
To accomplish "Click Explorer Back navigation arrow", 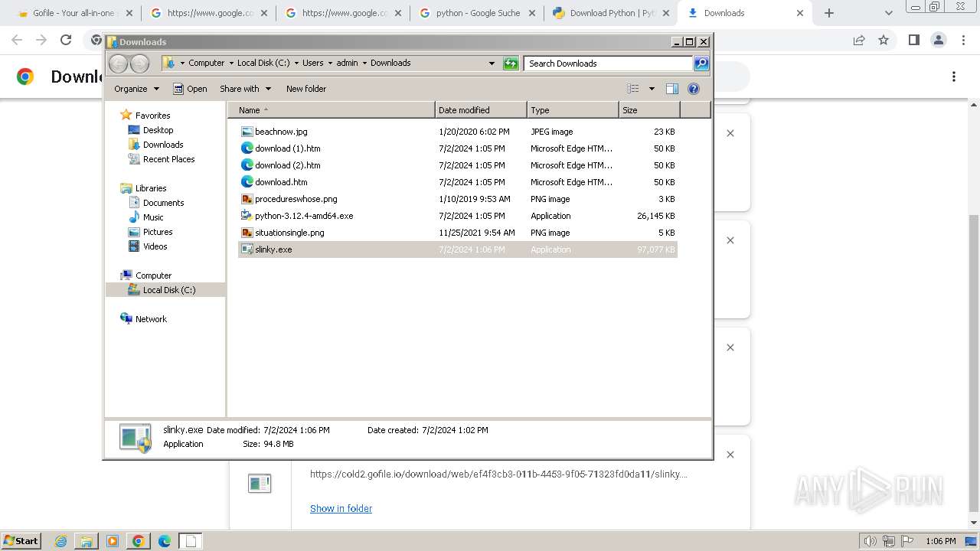I will pyautogui.click(x=118, y=64).
